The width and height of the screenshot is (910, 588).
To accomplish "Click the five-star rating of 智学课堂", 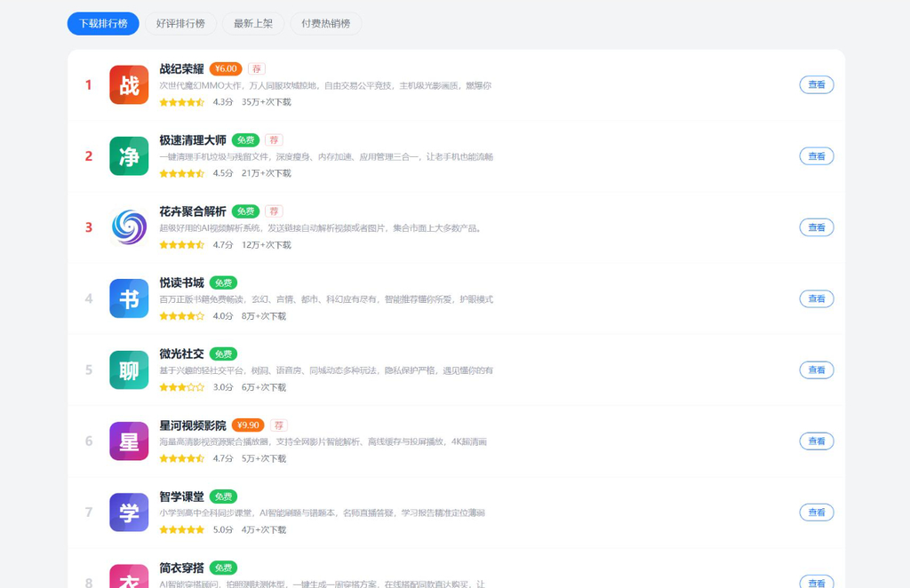I will point(182,530).
